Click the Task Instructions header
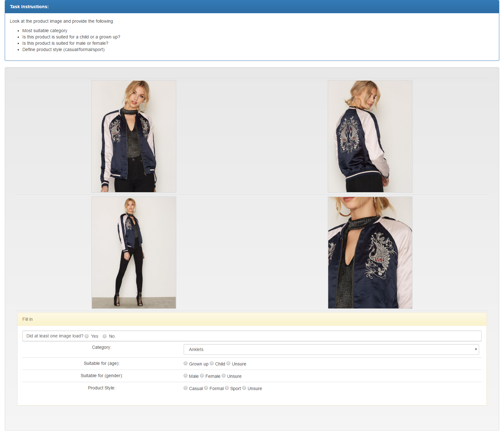Screen dimensions: 504x437 coord(252,7)
